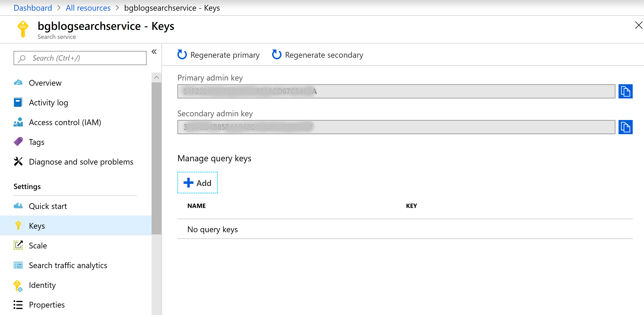Click the Quick start cloud icon
This screenshot has width=644, height=315.
tap(18, 206)
